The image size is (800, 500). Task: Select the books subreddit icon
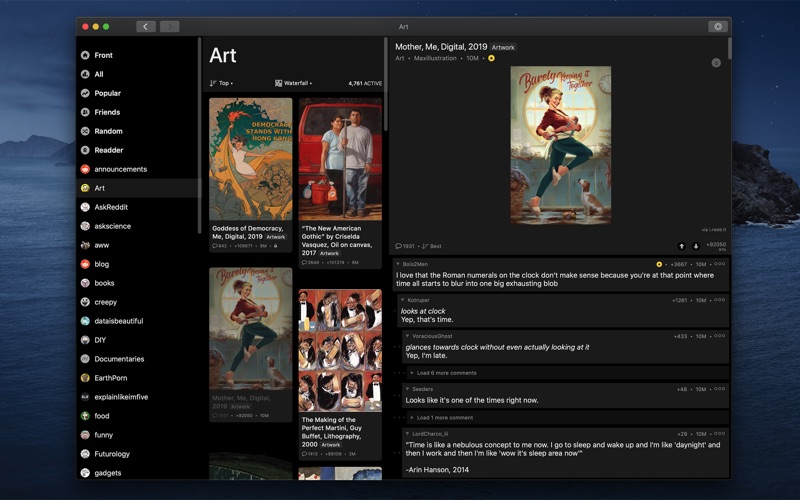tap(85, 283)
